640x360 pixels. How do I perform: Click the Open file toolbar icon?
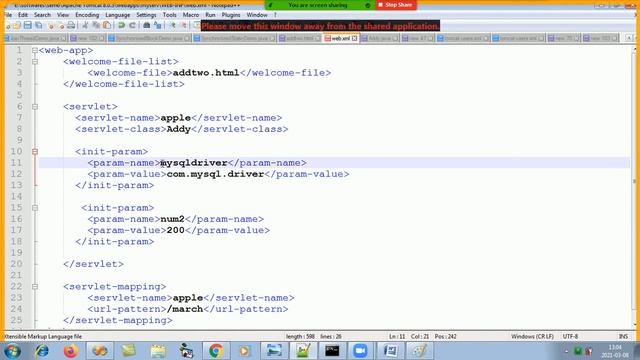coord(17,26)
